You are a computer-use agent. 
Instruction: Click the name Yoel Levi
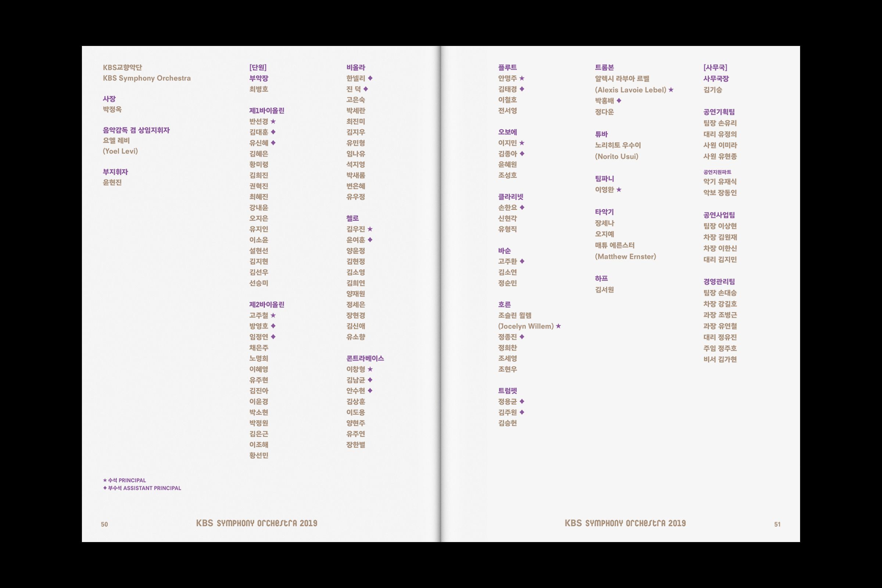pyautogui.click(x=121, y=151)
